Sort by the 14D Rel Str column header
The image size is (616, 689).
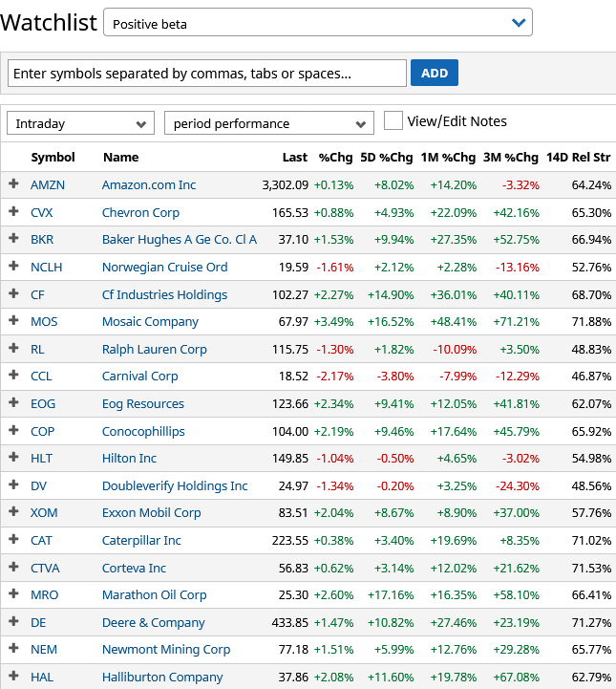point(578,158)
